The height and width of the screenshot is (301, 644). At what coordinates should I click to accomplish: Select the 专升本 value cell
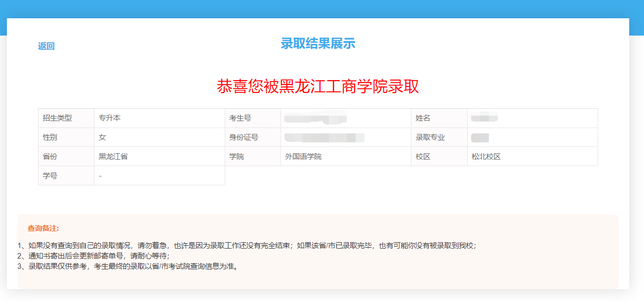(160, 118)
